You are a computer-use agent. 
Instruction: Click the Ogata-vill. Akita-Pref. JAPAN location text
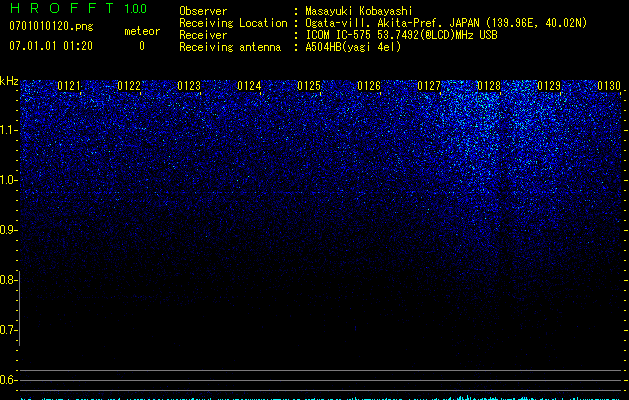[x=446, y=23]
